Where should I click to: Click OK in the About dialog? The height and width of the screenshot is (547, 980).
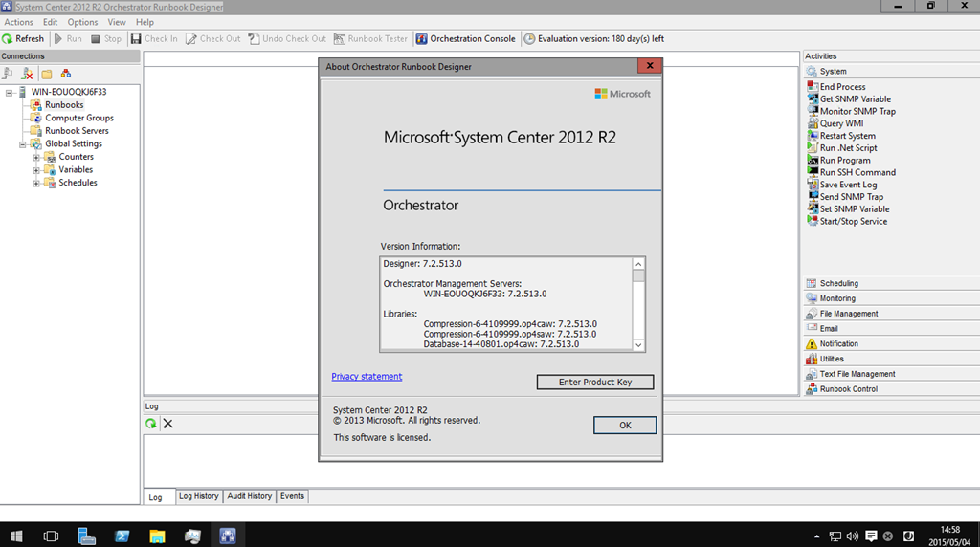point(625,426)
